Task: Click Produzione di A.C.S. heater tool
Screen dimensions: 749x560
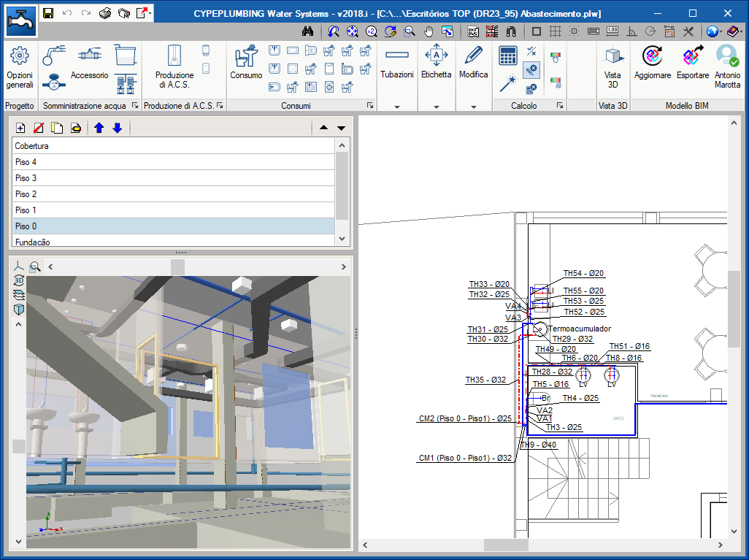Action: point(174,67)
